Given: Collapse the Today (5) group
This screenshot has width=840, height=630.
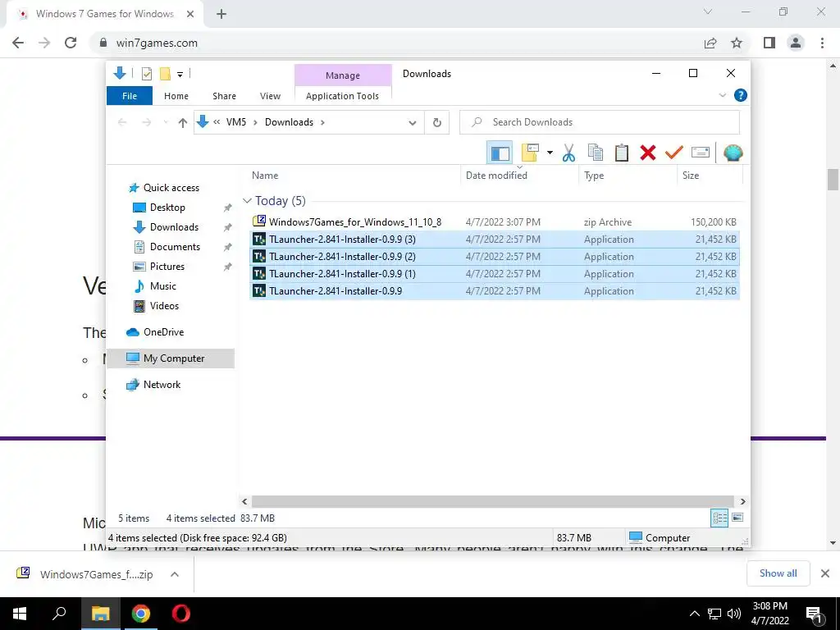Looking at the screenshot, I should [x=247, y=201].
